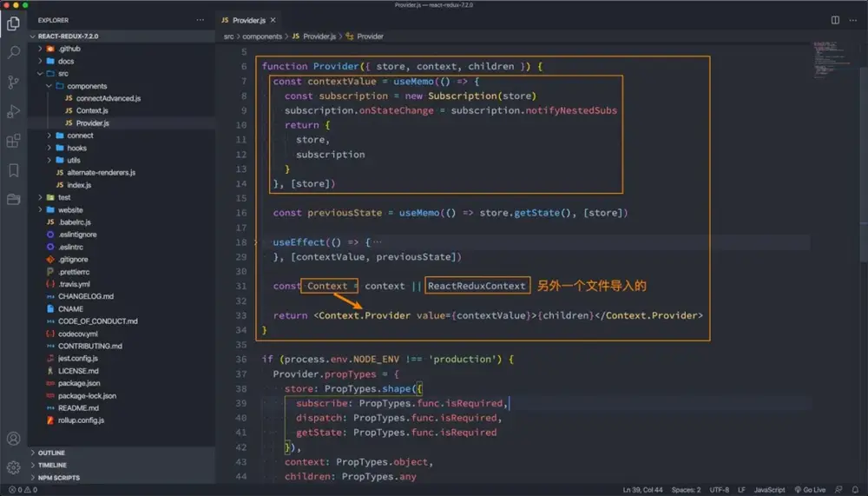The image size is (868, 496).
Task: Open the Extensions view
Action: click(x=13, y=141)
